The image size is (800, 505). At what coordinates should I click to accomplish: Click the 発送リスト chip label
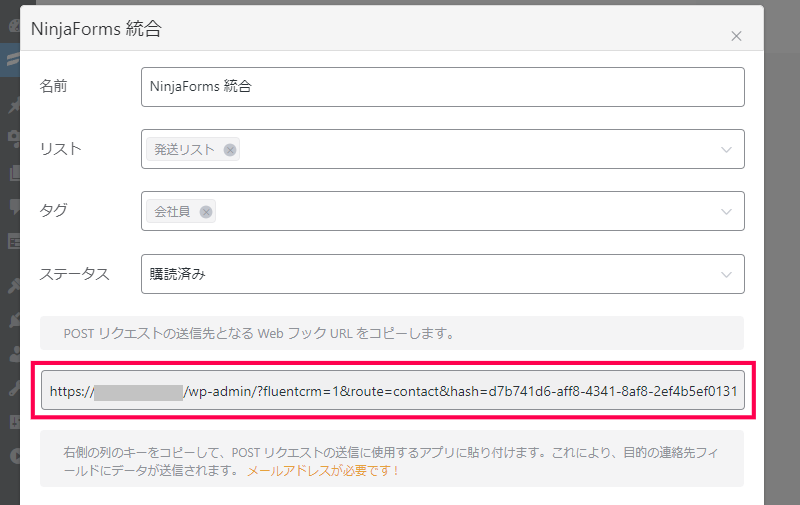pyautogui.click(x=184, y=150)
